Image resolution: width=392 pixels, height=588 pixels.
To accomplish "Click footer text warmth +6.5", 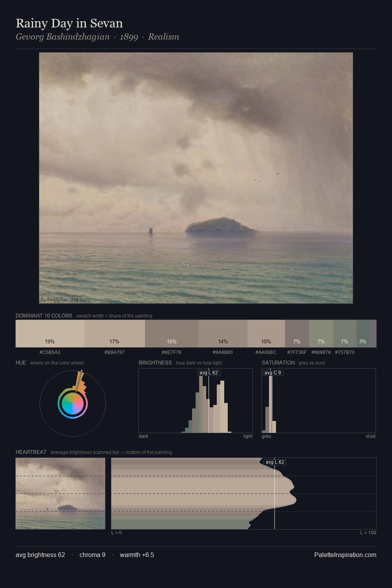I will pos(137,555).
